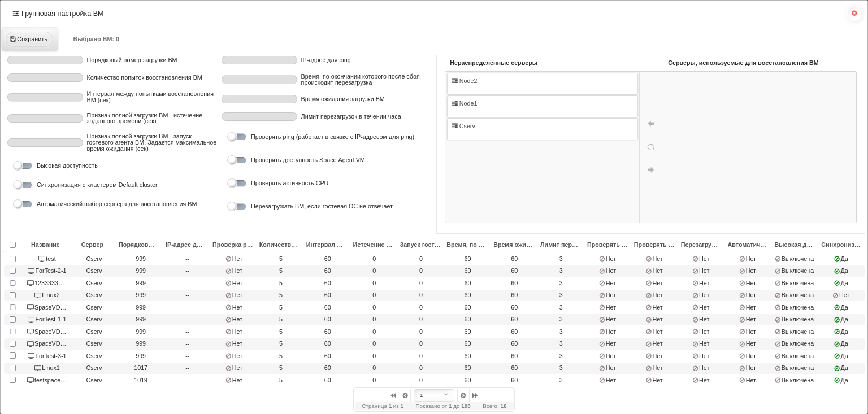The height and width of the screenshot is (414, 868).
Task: Select Cserv in the unassigned servers list
Action: [x=542, y=129]
